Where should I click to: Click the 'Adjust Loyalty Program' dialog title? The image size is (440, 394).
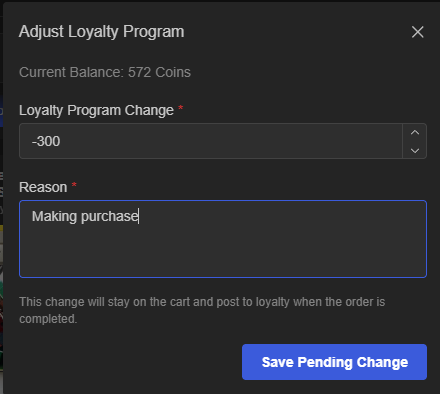(102, 32)
